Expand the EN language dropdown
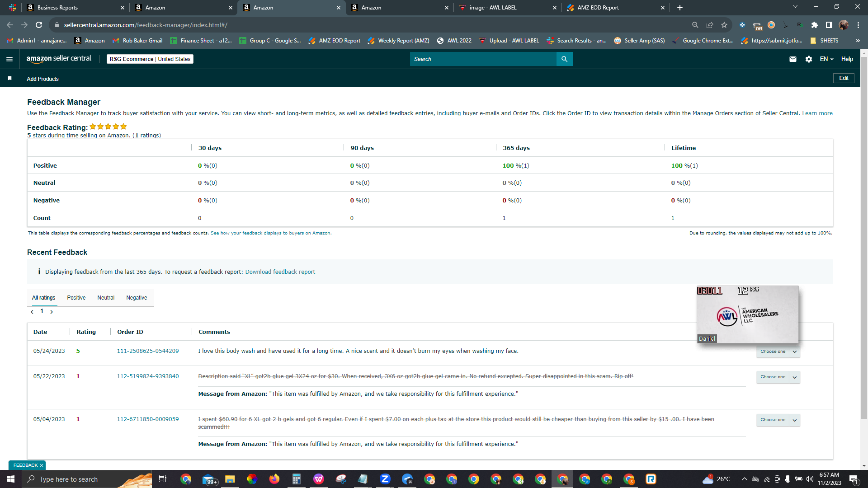 pos(826,59)
